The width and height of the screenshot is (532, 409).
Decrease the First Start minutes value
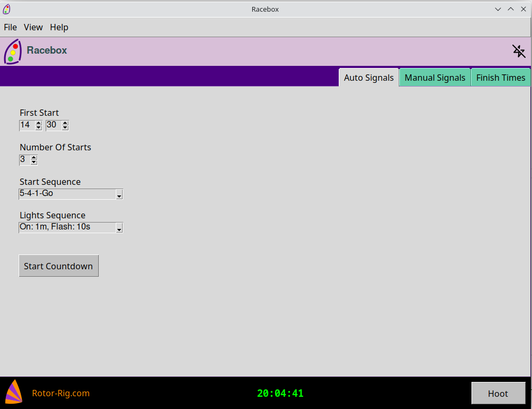[x=65, y=127]
